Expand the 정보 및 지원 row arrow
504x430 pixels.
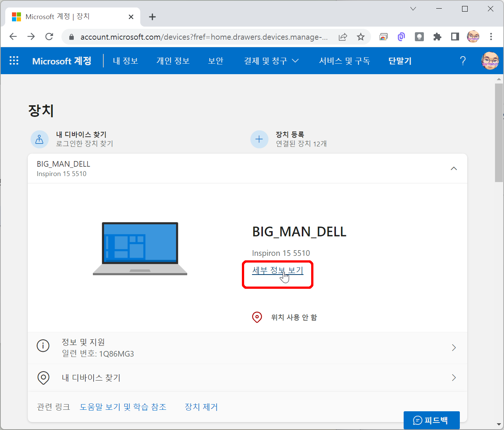click(x=454, y=348)
